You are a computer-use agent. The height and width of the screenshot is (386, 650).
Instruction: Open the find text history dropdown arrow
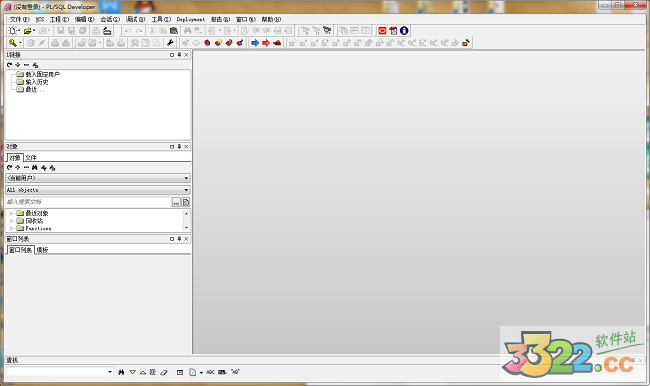pyautogui.click(x=110, y=372)
